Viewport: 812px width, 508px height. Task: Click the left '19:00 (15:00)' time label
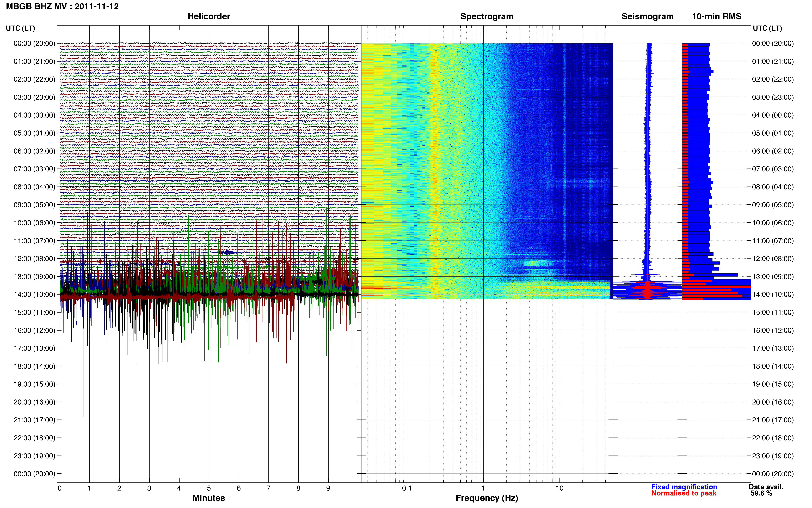(34, 384)
